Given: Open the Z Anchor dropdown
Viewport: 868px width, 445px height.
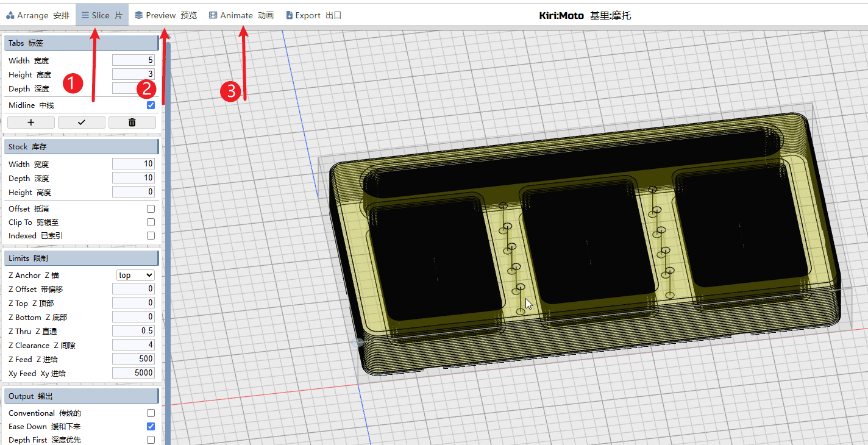Looking at the screenshot, I should [x=135, y=276].
